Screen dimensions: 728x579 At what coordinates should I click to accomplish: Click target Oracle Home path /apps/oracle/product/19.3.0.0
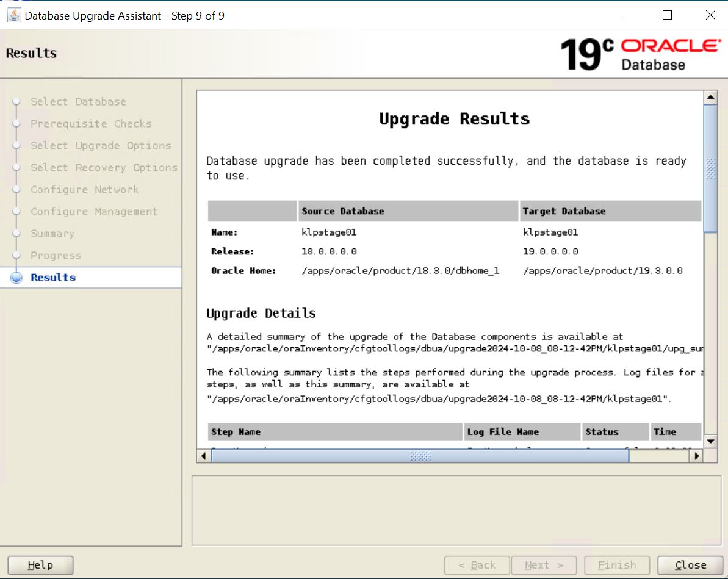(603, 271)
